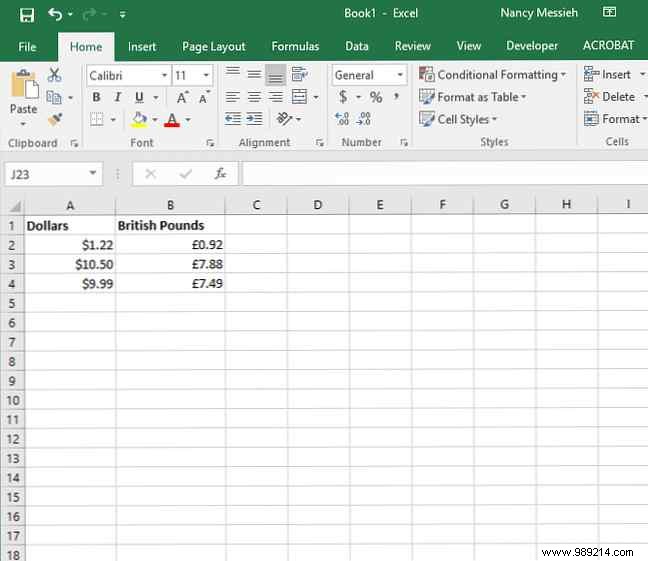Click the Comma Style icon

pos(396,97)
